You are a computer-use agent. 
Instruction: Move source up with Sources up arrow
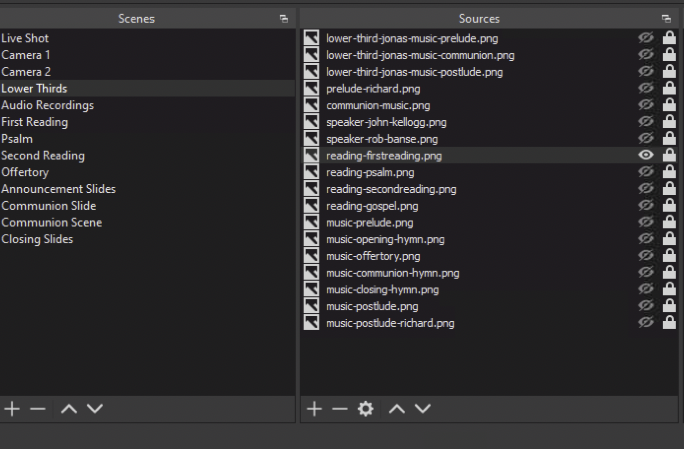coord(397,409)
